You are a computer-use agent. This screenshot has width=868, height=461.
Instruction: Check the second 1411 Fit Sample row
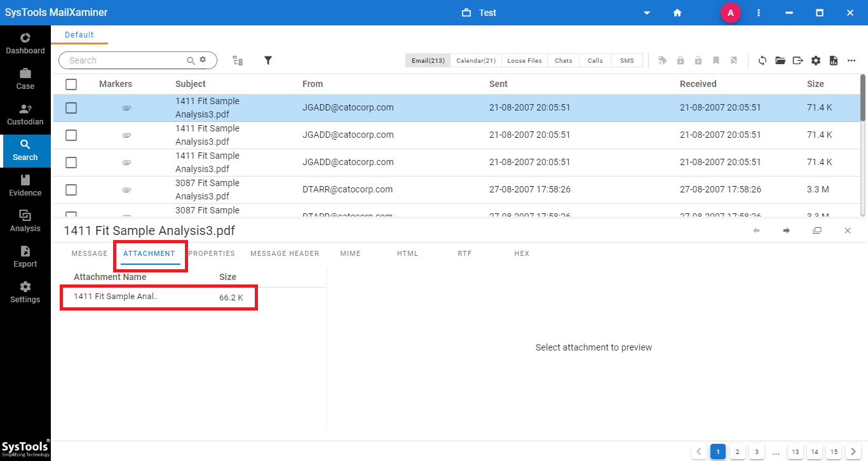[x=71, y=135]
